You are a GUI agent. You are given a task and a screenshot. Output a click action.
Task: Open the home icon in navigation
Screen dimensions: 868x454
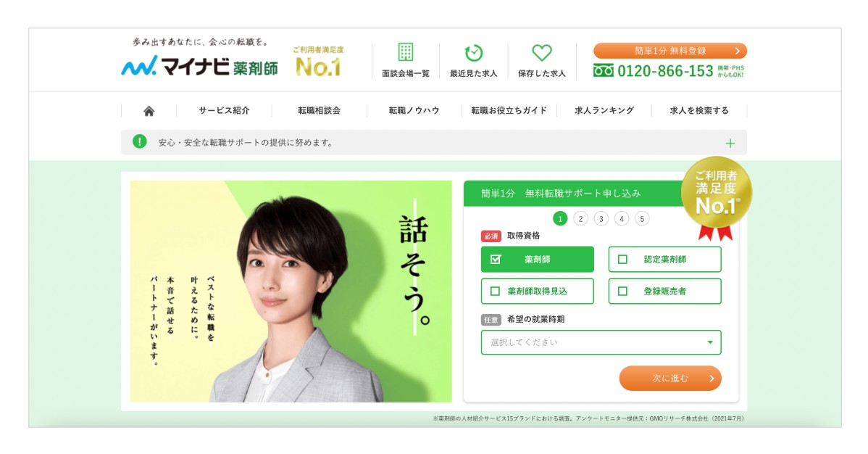[x=149, y=111]
